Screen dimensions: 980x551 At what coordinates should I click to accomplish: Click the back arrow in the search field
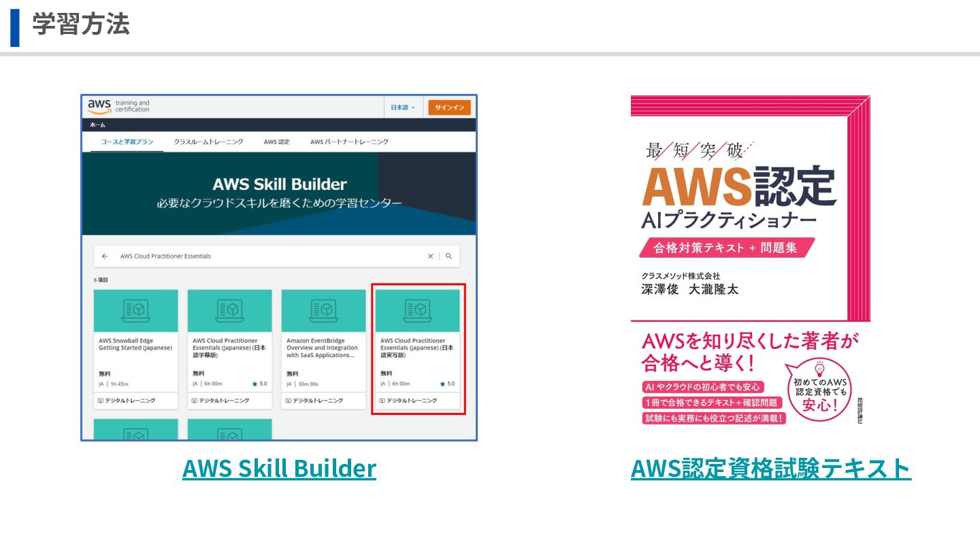105,256
